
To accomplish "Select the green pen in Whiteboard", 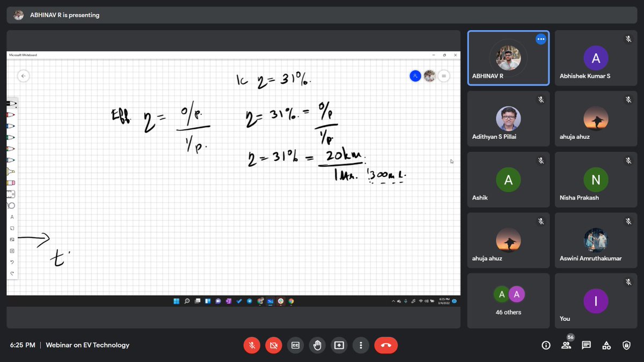I will [12, 137].
